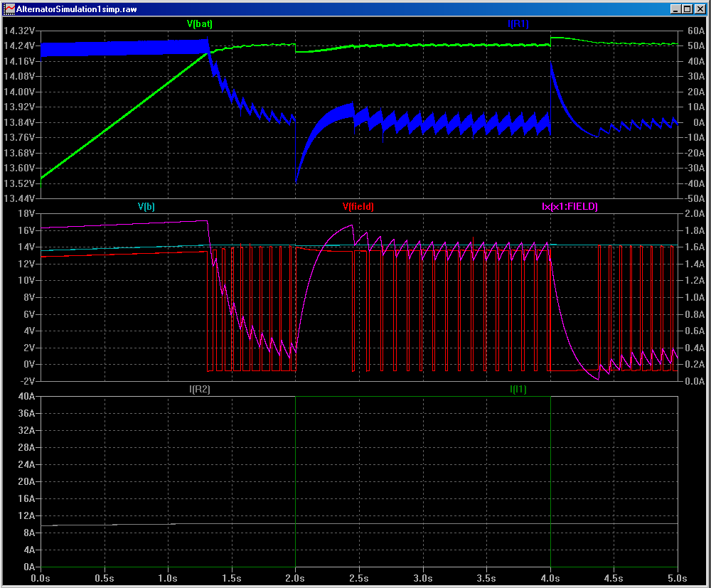The image size is (711, 588).
Task: Click the 5.0s time axis label
Action: click(x=678, y=579)
